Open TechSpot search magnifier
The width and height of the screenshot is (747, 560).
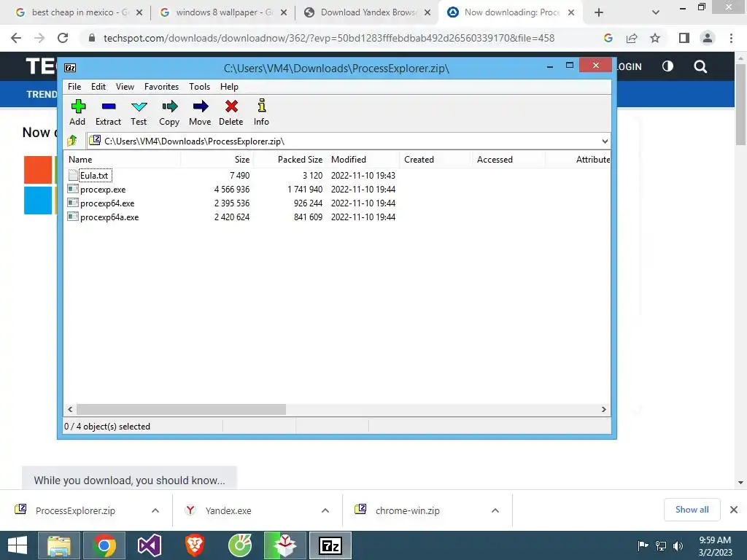700,66
